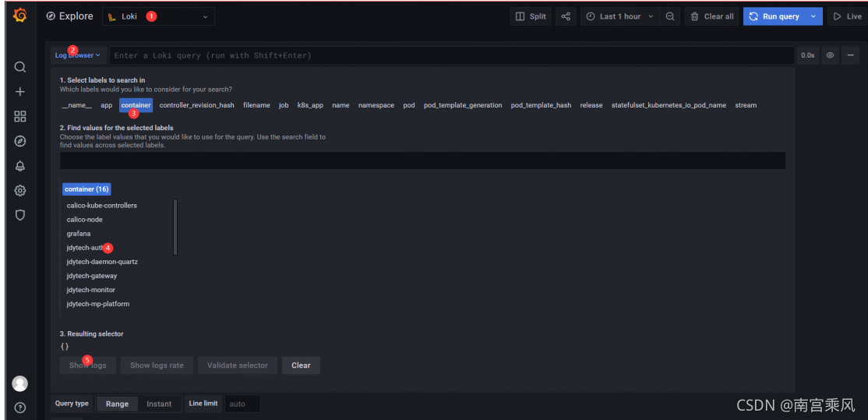The width and height of the screenshot is (868, 420).
Task: Select the __name__ label
Action: point(76,105)
